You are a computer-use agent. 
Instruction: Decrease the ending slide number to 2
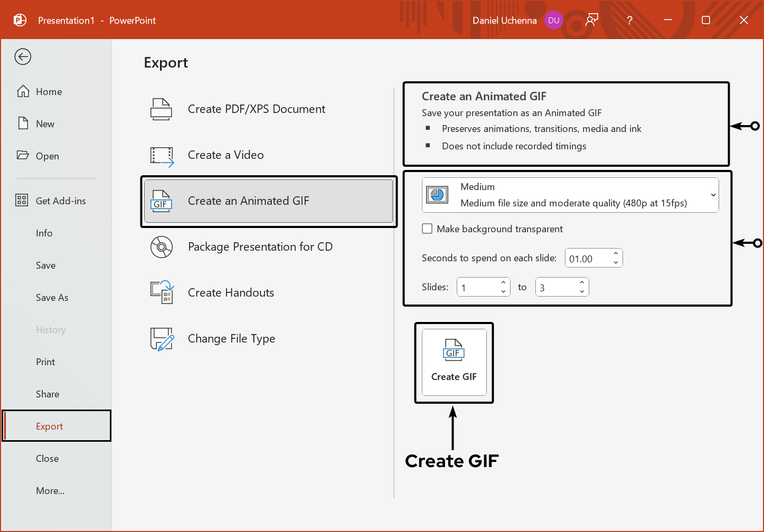[582, 291]
